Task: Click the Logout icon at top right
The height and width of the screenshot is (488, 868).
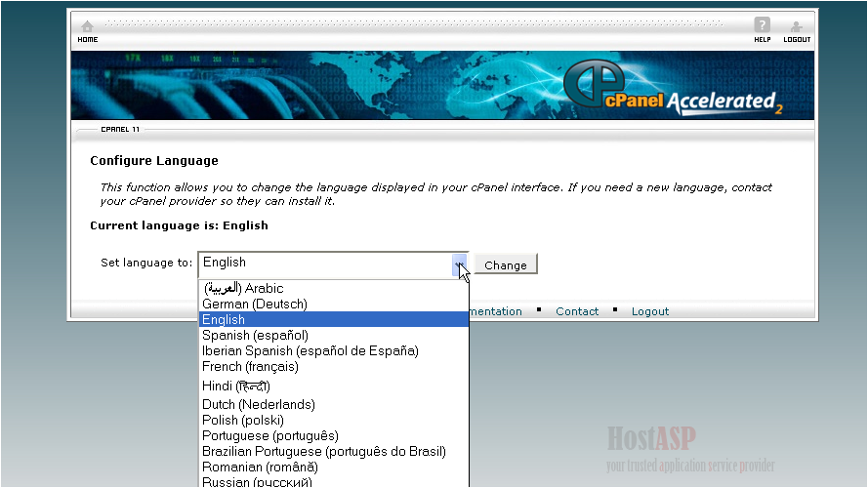Action: (797, 29)
